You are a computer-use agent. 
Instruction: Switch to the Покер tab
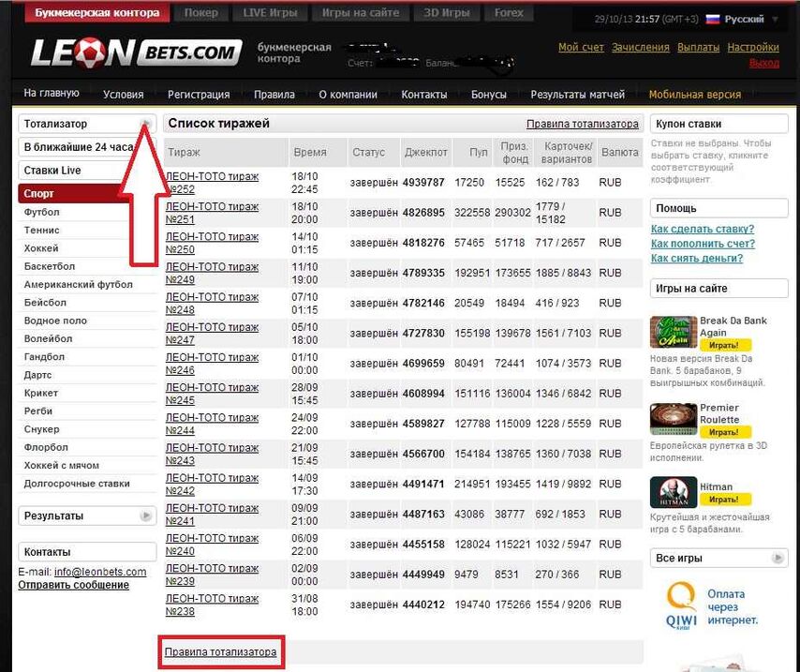[201, 13]
